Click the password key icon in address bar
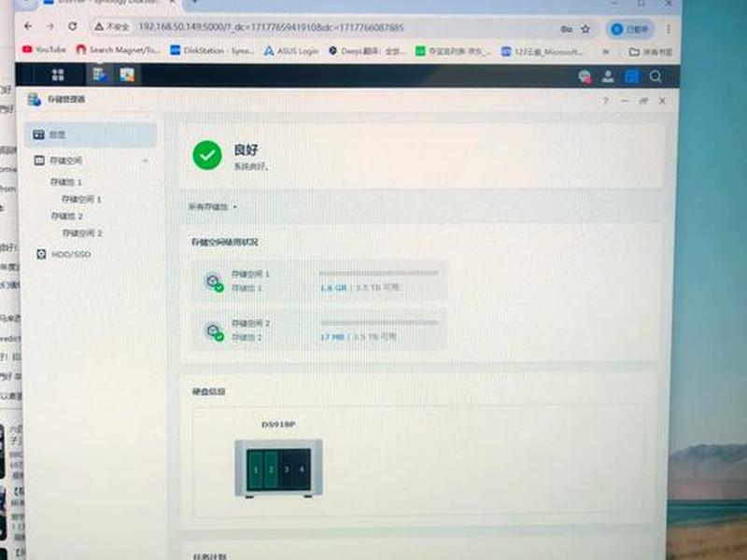This screenshot has width=747, height=560. click(x=566, y=29)
